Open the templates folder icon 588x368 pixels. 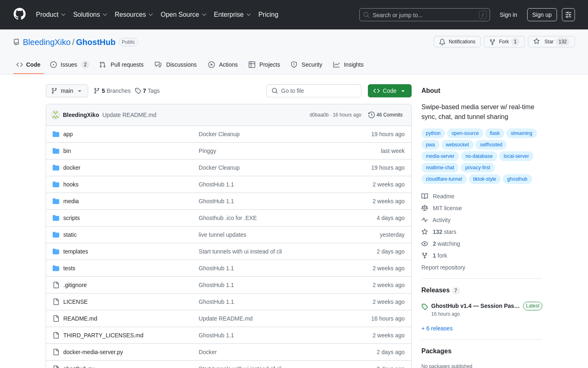click(x=56, y=251)
